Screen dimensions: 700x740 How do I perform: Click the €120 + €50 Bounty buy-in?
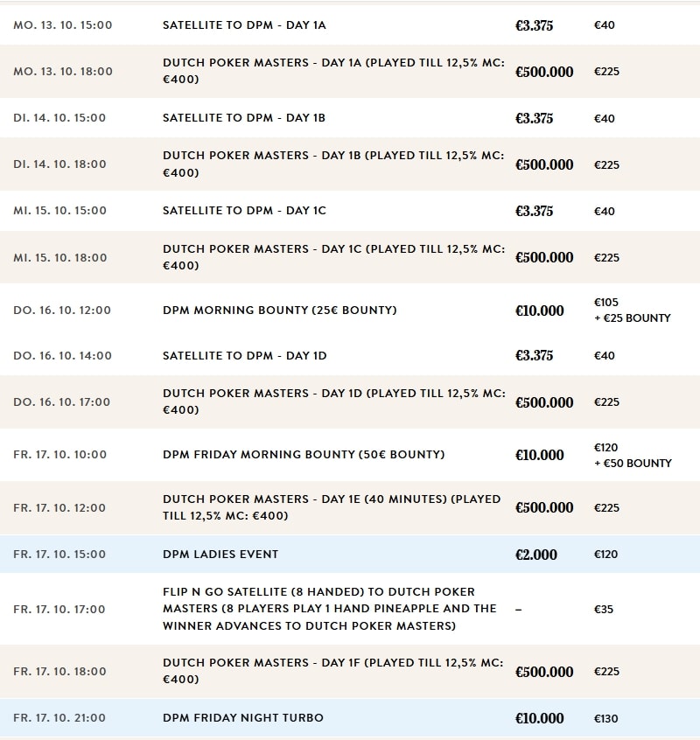pyautogui.click(x=632, y=455)
